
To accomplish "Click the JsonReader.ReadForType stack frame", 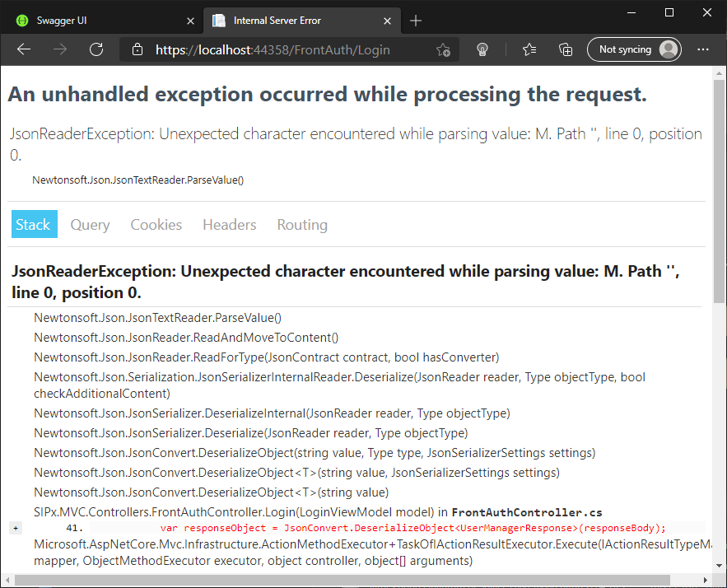I will tap(267, 357).
